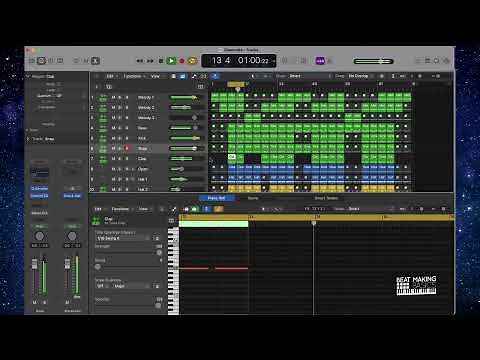Viewport: 480px width, 360px height.
Task: Mute the left channel strip in inspector
Action: pyautogui.click(x=35, y=303)
